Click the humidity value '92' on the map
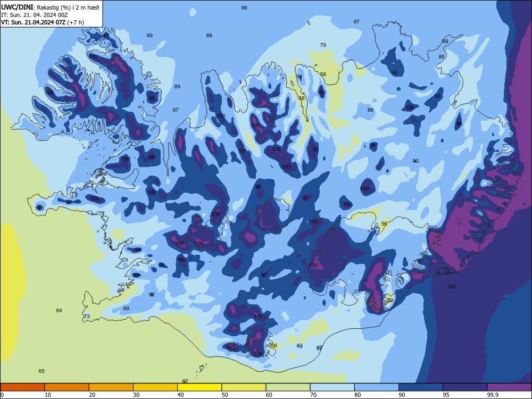The height and width of the screenshot is (399, 532). [x=152, y=295]
